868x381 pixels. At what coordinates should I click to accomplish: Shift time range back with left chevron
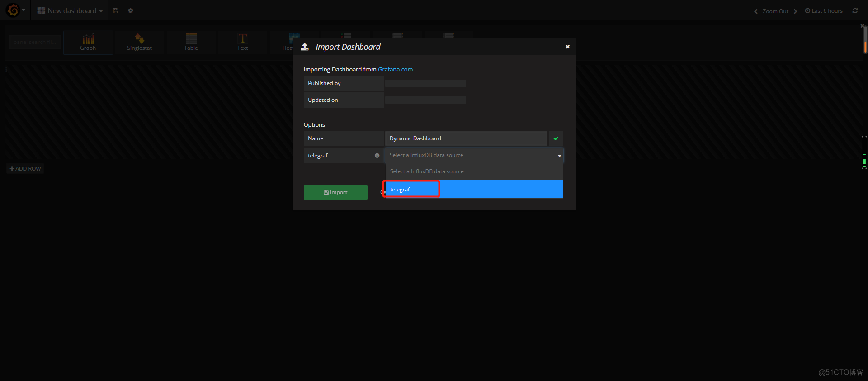coord(756,11)
